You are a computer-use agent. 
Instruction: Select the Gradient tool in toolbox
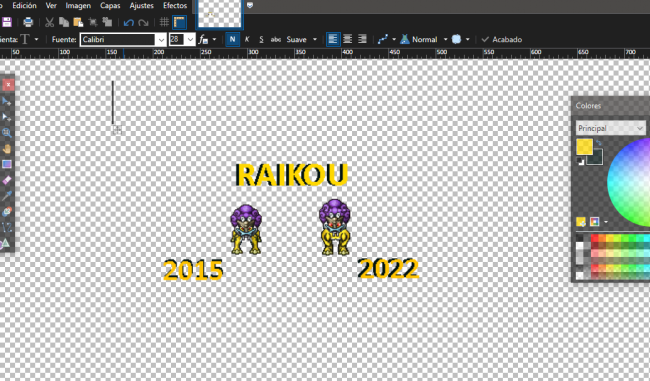click(x=7, y=164)
